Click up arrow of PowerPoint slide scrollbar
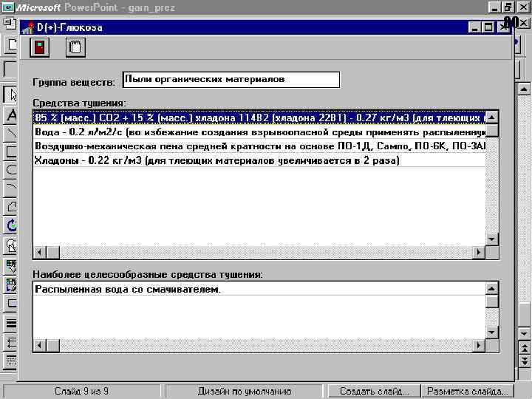Viewport: 532px width, 399px height. click(524, 89)
